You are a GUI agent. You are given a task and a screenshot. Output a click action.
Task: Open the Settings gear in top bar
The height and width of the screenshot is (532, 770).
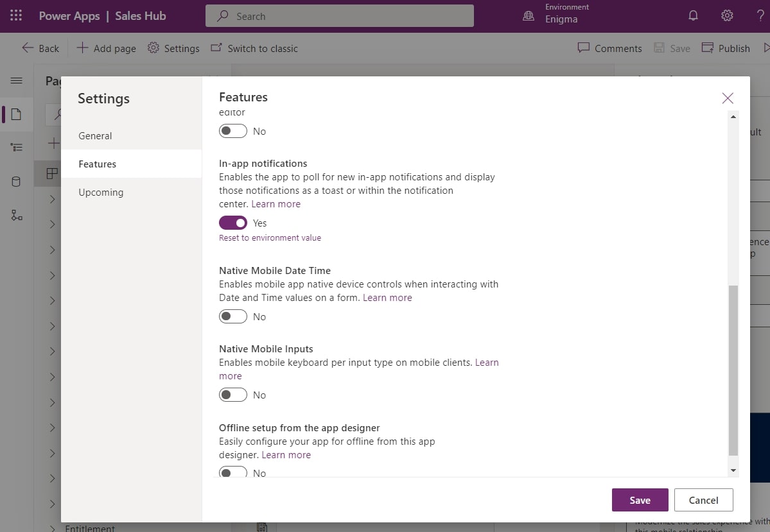[726, 15]
